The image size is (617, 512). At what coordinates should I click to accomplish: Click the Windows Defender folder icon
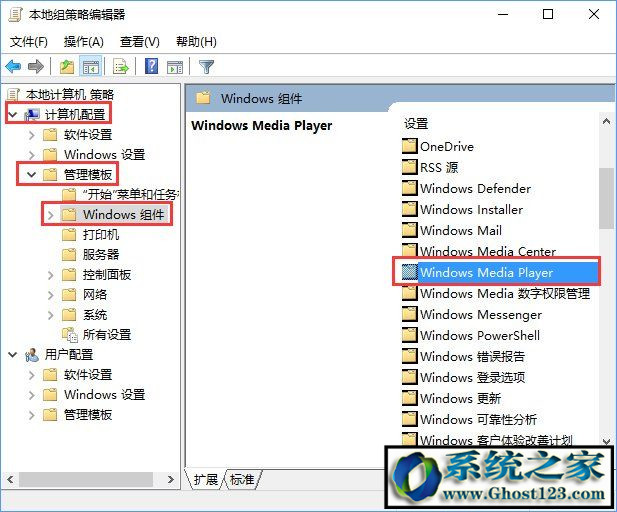click(x=409, y=188)
